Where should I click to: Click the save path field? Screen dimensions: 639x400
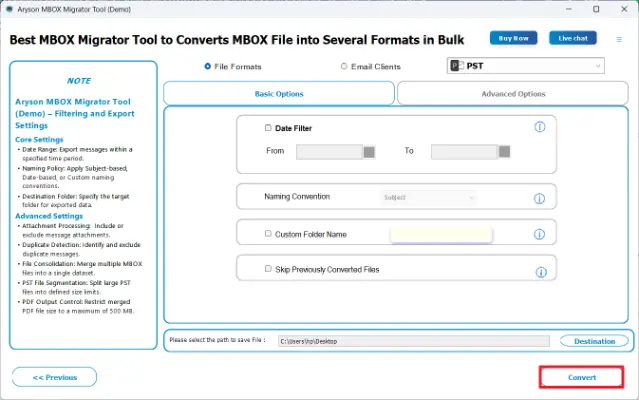[414, 341]
